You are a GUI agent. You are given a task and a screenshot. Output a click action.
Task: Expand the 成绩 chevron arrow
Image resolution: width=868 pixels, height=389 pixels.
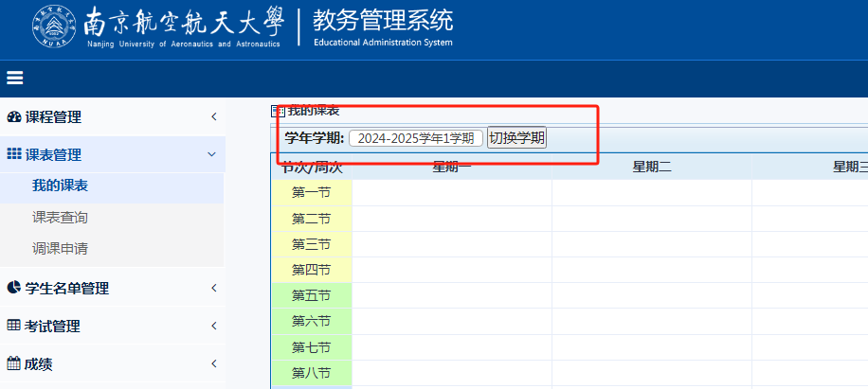coord(213,363)
